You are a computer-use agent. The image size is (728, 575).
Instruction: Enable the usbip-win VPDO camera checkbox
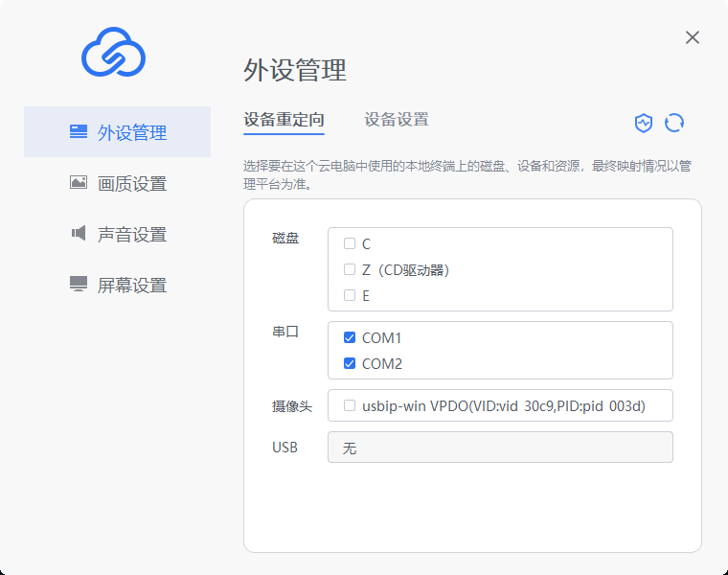[350, 405]
